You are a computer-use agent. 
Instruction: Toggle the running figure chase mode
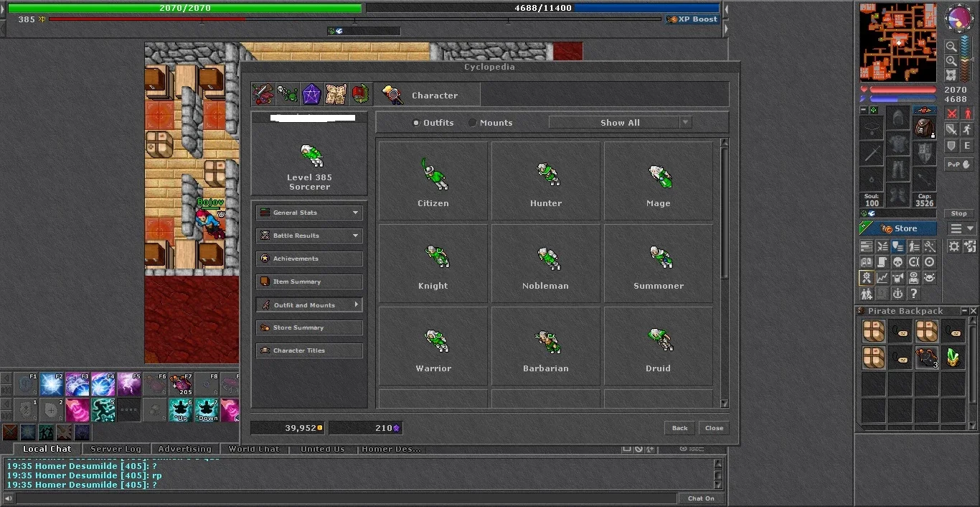tap(967, 129)
